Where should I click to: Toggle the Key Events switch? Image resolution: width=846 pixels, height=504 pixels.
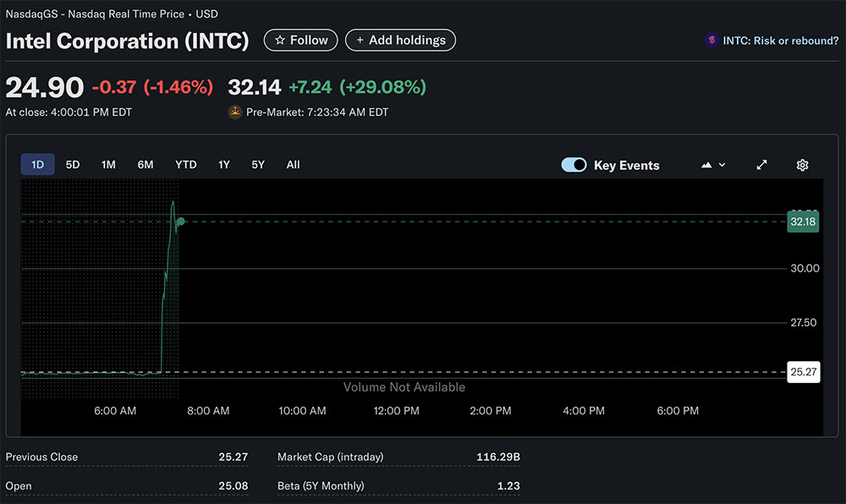click(x=574, y=165)
